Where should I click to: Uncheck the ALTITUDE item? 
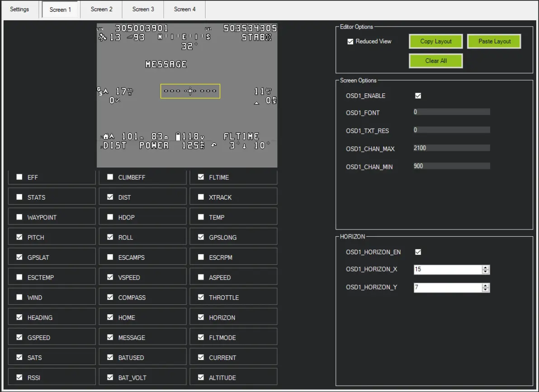[201, 377]
